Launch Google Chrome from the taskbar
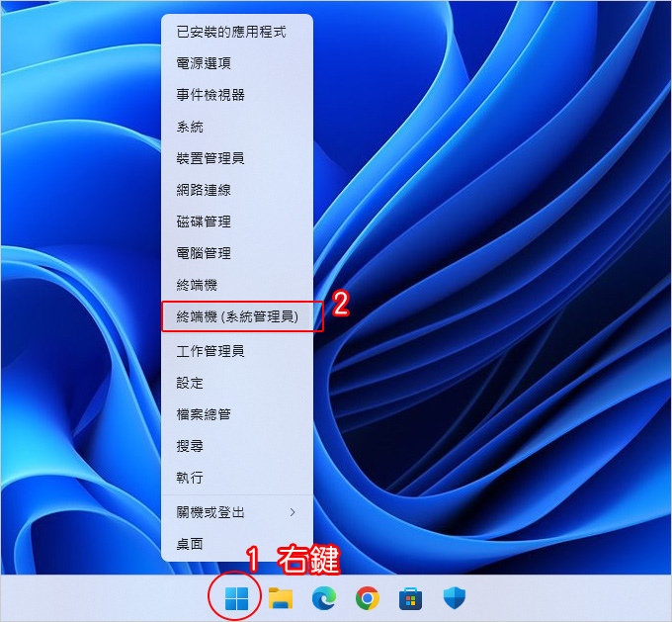 [368, 598]
